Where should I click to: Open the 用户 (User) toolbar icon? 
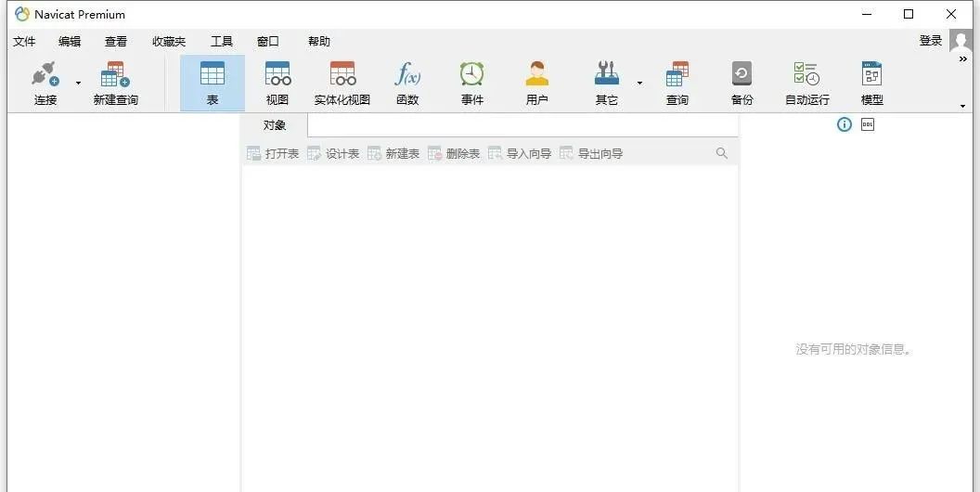coord(536,75)
